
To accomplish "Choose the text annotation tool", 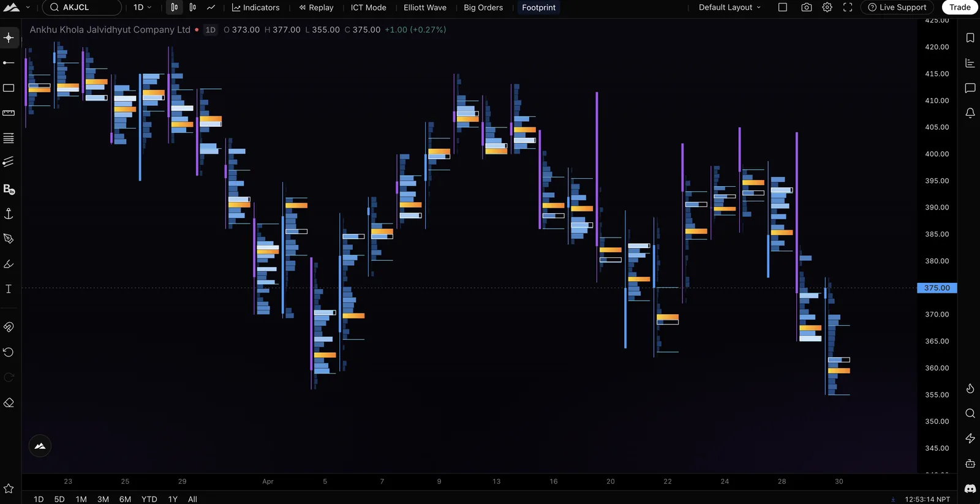I will coord(9,289).
